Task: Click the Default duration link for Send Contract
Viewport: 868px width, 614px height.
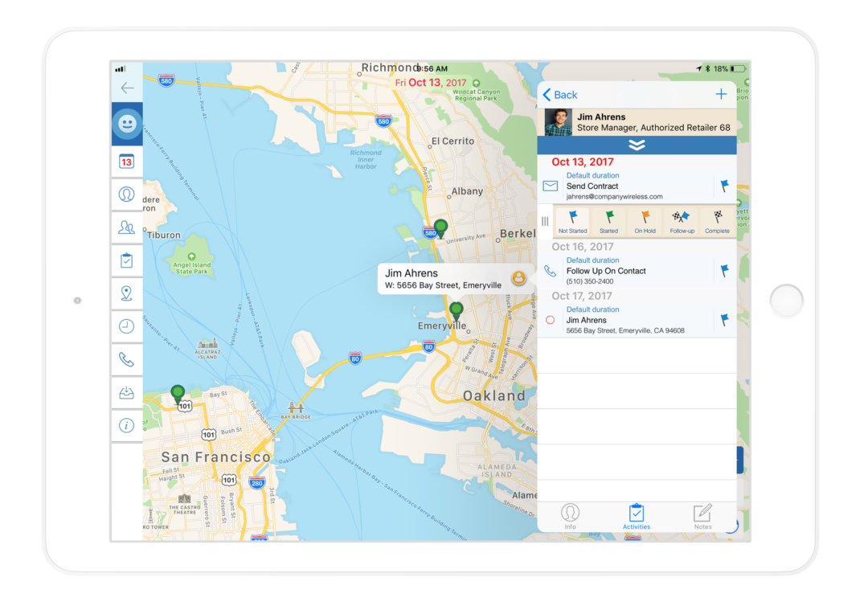Action: [x=592, y=175]
